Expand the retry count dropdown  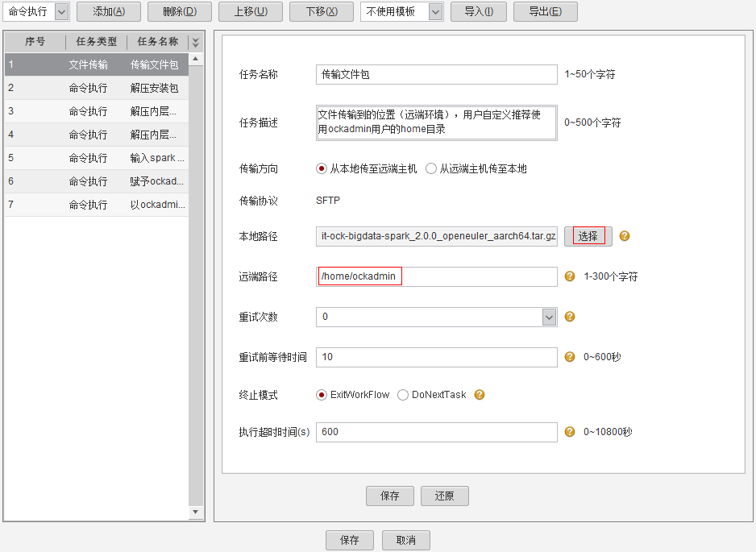tap(549, 317)
